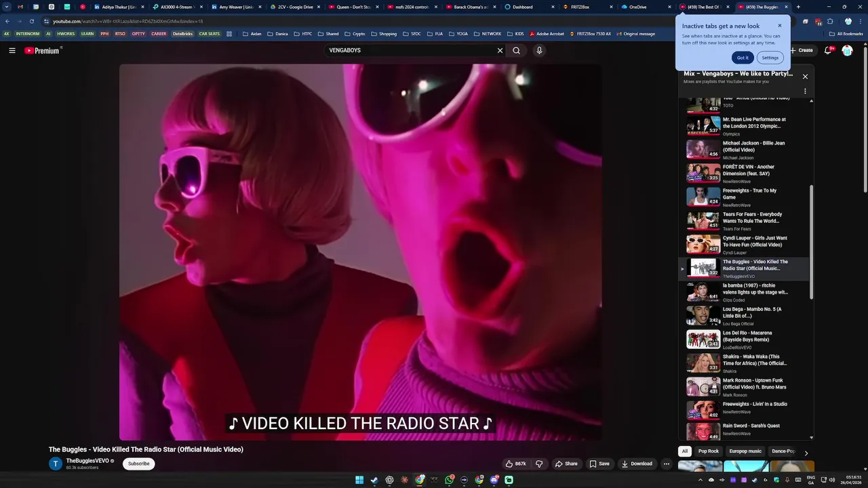Play Tears For Fears playlist entry
The image size is (868, 488).
coord(744,221)
